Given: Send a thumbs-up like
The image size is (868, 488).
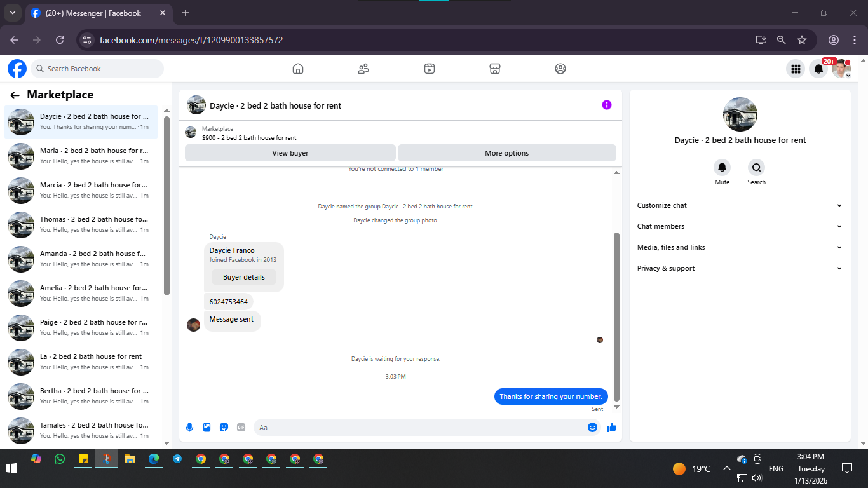Looking at the screenshot, I should (x=611, y=428).
